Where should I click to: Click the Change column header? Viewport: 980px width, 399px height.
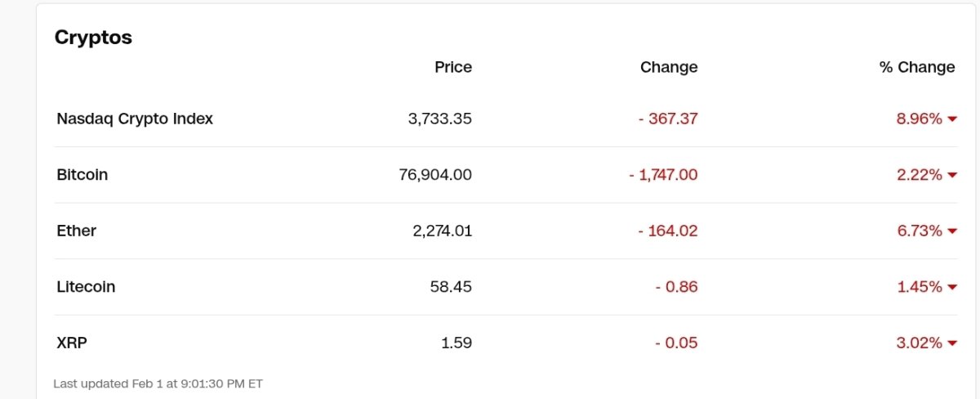[x=669, y=67]
